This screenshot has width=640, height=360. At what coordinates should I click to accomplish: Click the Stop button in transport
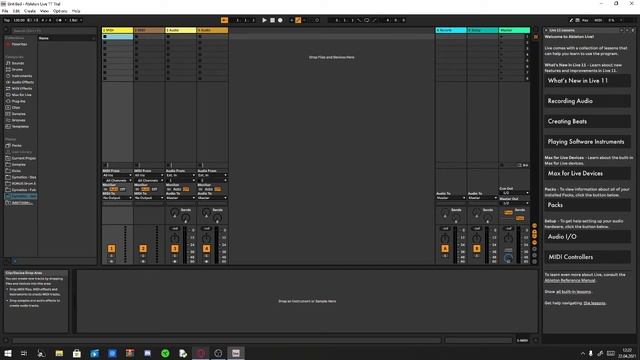point(272,20)
